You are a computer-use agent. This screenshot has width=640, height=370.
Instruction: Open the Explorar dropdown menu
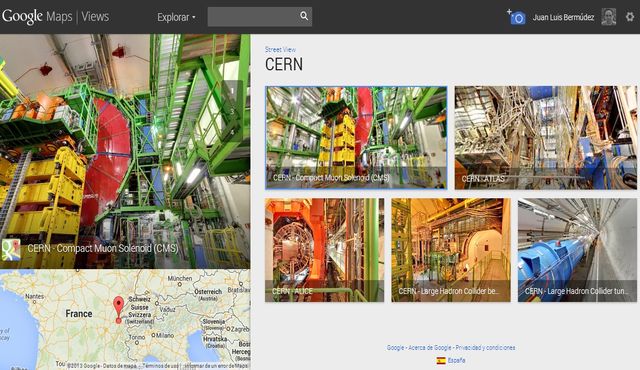pos(176,17)
